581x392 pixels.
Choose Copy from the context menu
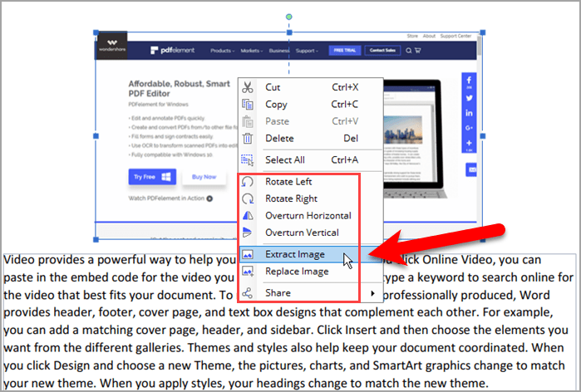[x=311, y=105]
